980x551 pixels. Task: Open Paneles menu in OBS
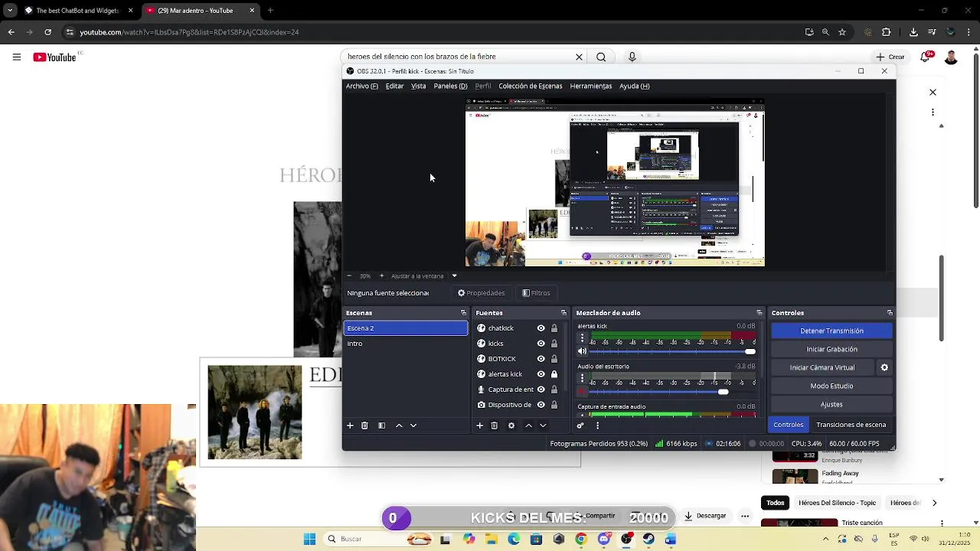pyautogui.click(x=450, y=86)
